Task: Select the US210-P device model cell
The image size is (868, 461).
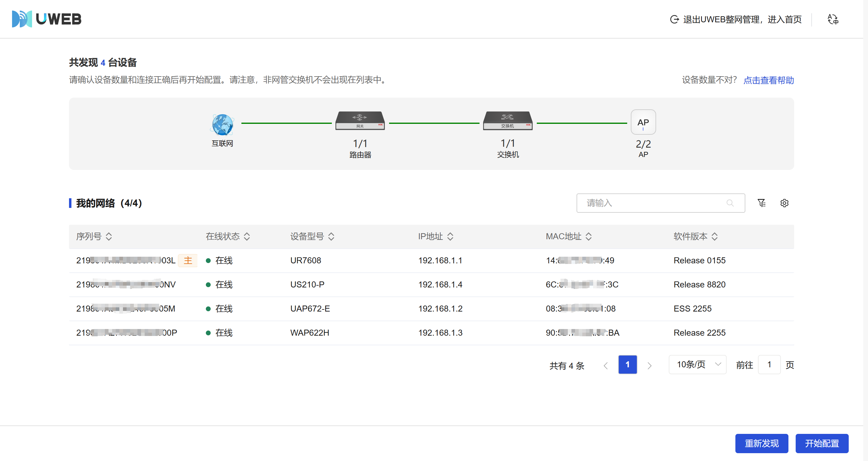Action: [307, 284]
